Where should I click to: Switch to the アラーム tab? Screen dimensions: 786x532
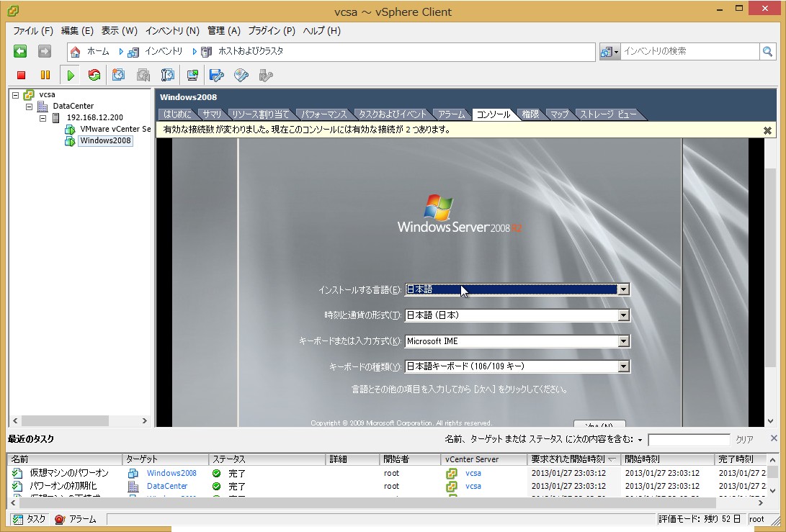pyautogui.click(x=452, y=114)
